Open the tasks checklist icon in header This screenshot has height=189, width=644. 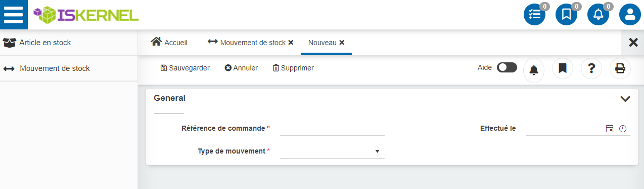click(x=534, y=15)
